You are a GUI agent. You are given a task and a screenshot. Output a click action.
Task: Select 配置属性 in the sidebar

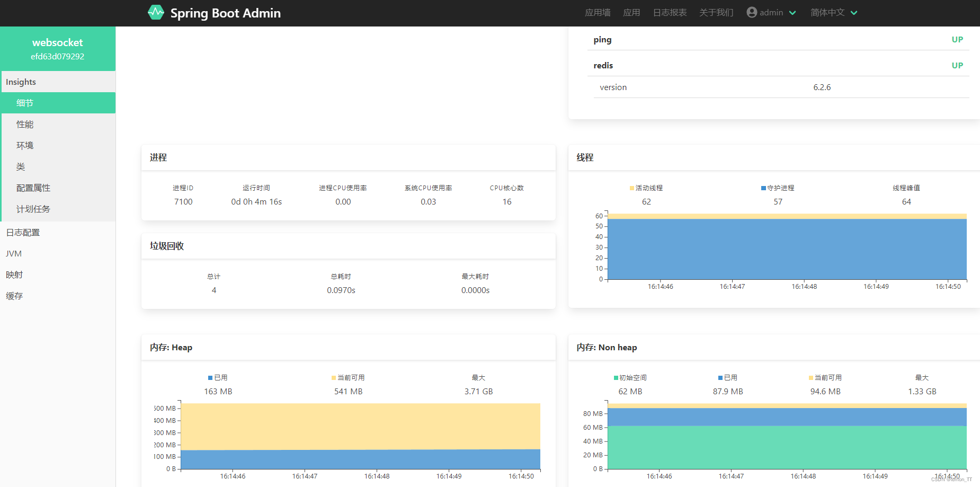pos(58,188)
